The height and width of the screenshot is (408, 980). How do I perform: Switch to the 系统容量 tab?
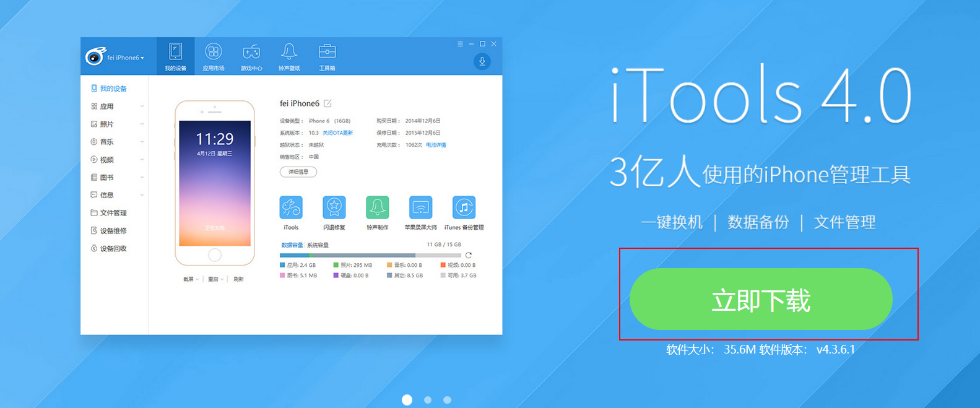pyautogui.click(x=318, y=245)
